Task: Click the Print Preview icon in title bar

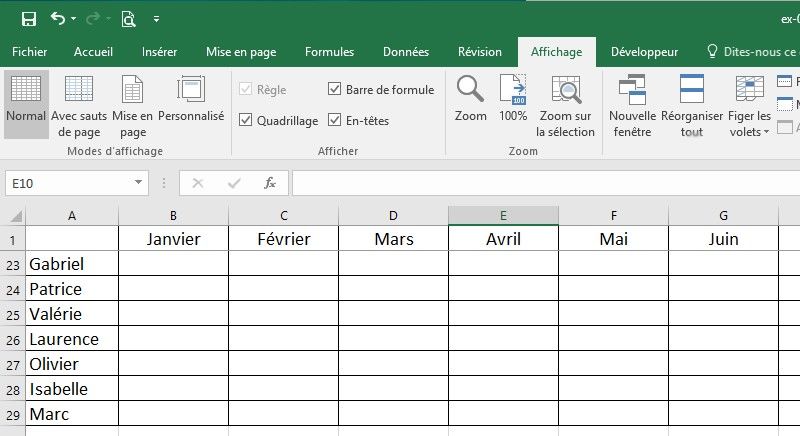Action: click(x=128, y=19)
